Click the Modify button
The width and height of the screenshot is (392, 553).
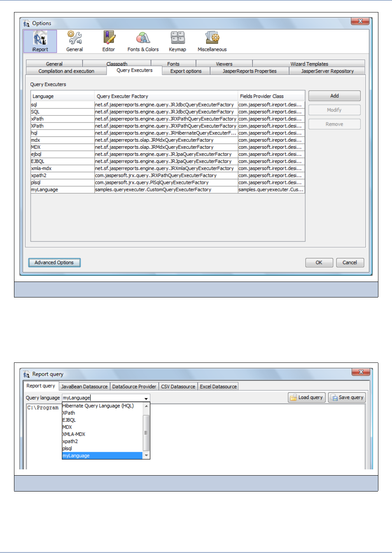coord(334,110)
